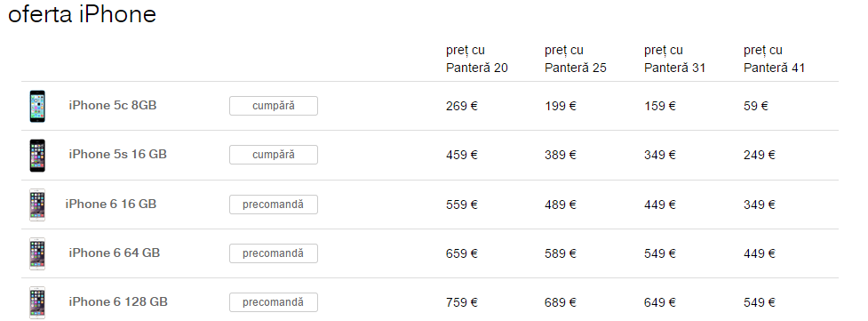
Task: Click precomandă for iPhone 6 64 GB
Action: (274, 253)
